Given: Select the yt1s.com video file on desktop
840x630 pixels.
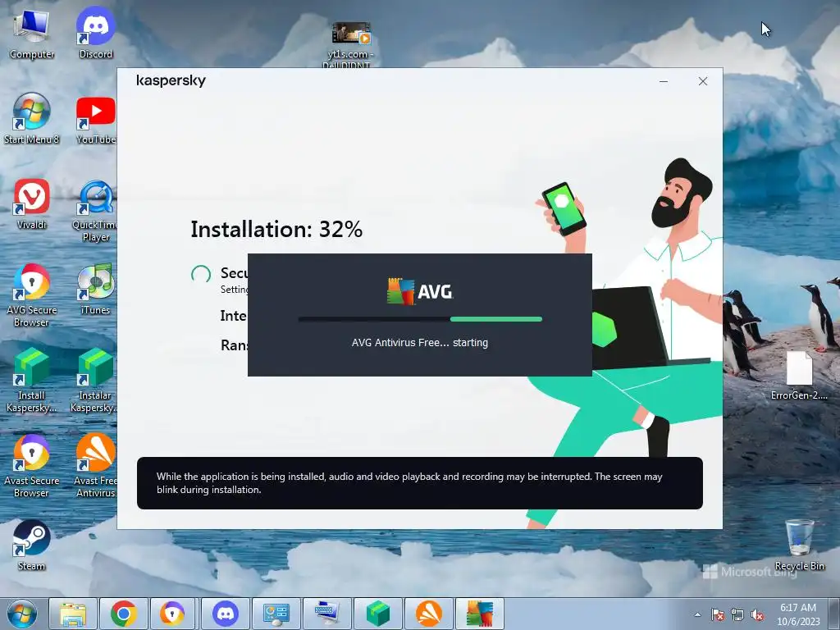Looking at the screenshot, I should pyautogui.click(x=350, y=45).
